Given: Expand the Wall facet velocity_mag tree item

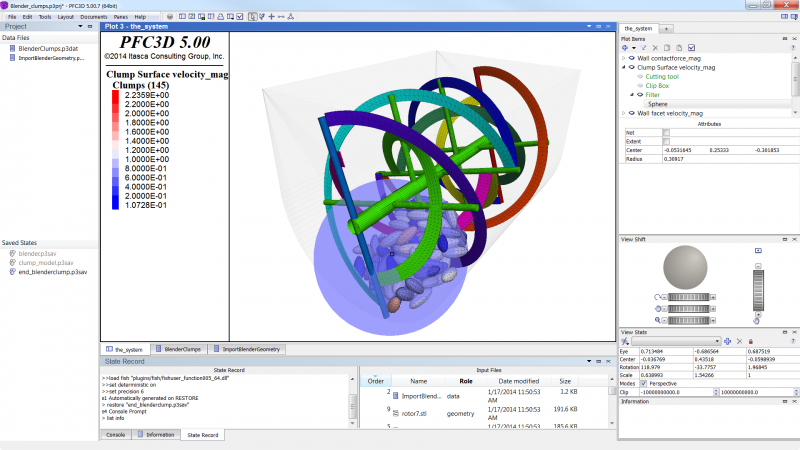Looking at the screenshot, I should (623, 113).
